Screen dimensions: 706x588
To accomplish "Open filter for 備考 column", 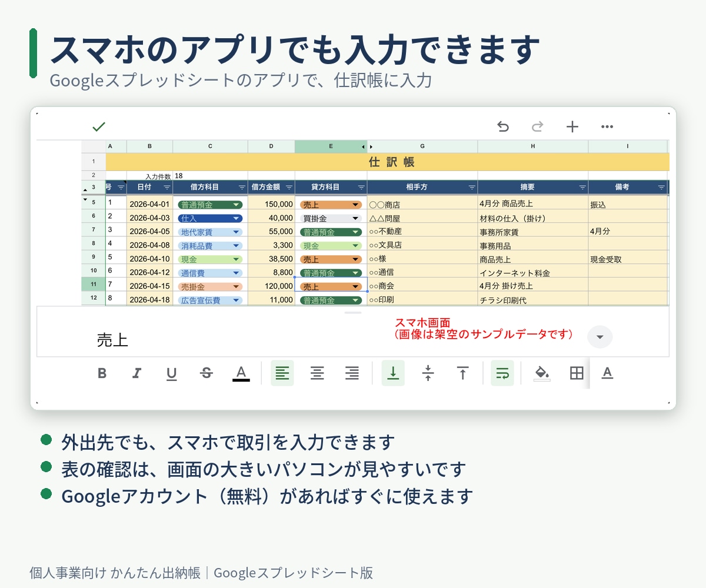I will (661, 187).
